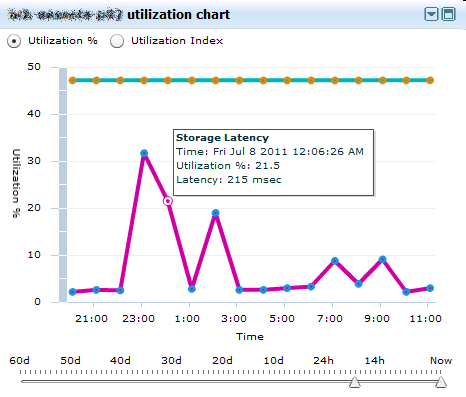Click the Now slider handle
The height and width of the screenshot is (397, 466).
441,382
